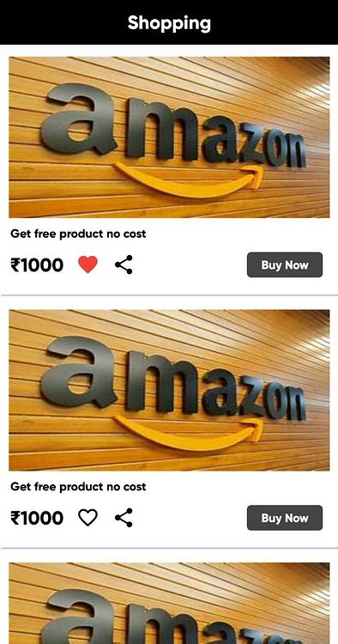
Task: Select the Shopping header title
Action: coord(169,22)
